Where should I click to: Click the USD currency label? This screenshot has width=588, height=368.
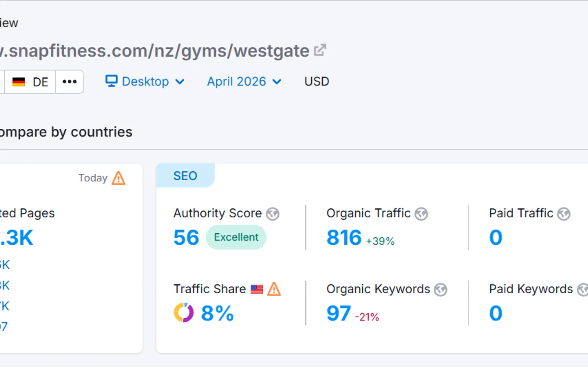316,81
